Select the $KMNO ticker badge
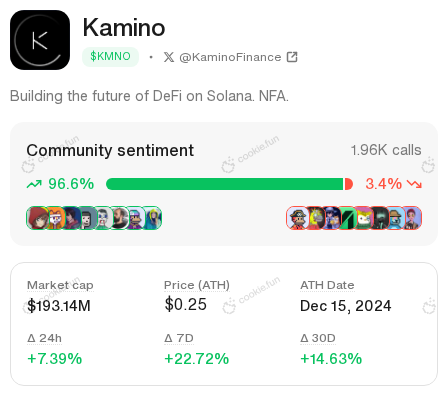 [110, 57]
